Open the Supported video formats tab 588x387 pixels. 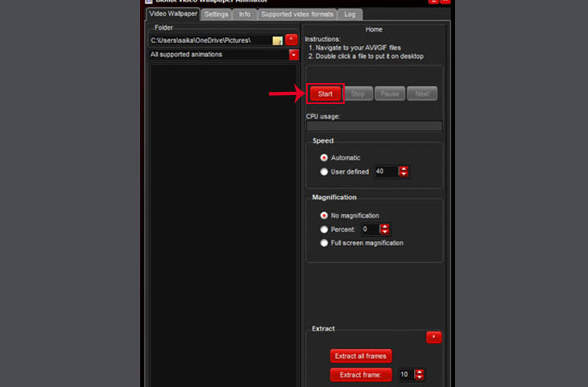tap(297, 15)
